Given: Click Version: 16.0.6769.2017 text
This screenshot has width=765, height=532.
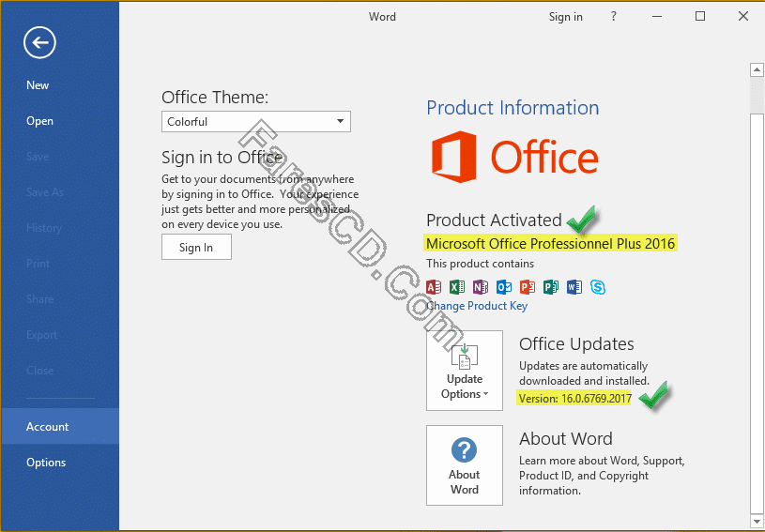Looking at the screenshot, I should [575, 399].
